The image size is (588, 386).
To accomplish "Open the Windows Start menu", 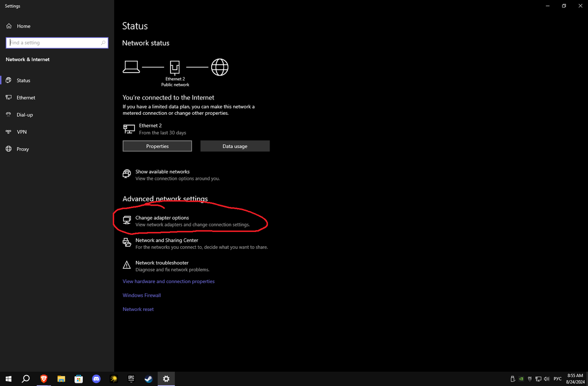I will coord(8,379).
